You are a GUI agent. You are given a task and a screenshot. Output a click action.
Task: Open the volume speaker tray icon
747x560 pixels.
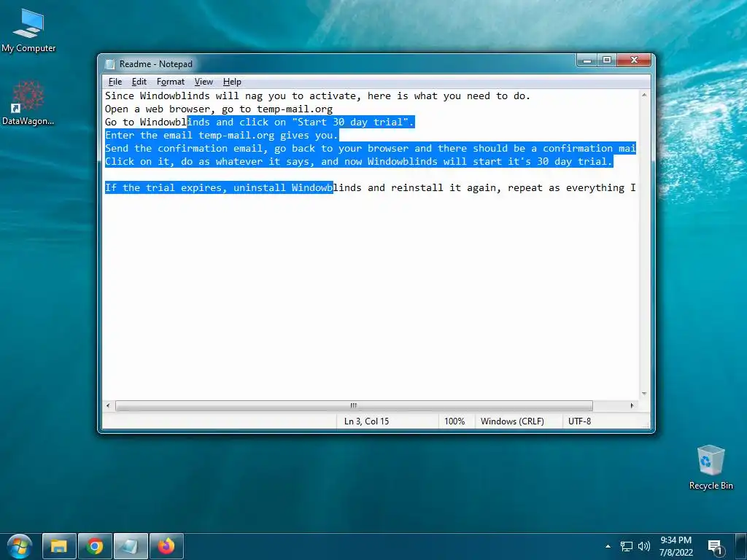tap(643, 546)
